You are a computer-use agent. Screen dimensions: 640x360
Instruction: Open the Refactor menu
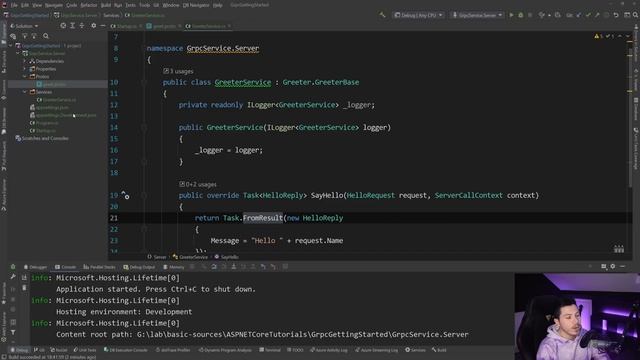89,5
